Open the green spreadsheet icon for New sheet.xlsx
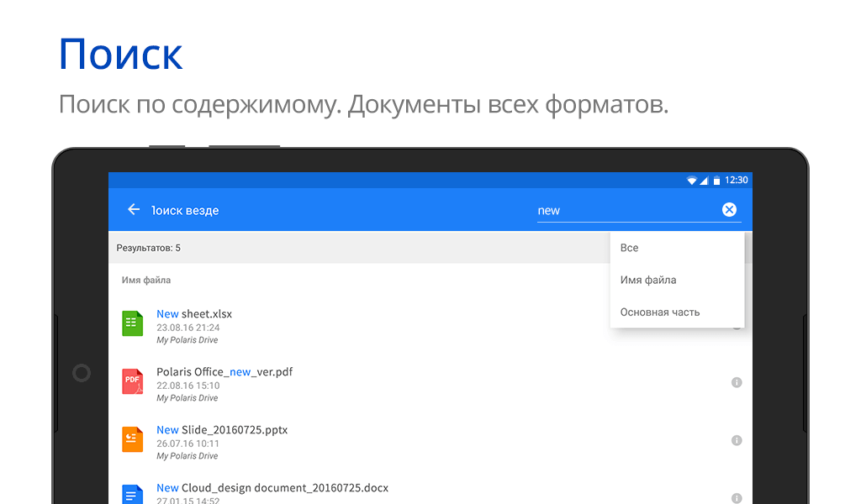The image size is (861, 504). pos(132,323)
